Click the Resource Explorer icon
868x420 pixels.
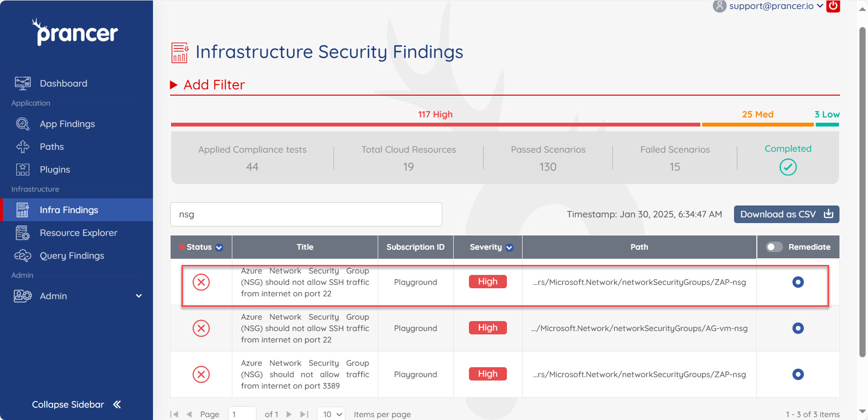23,233
